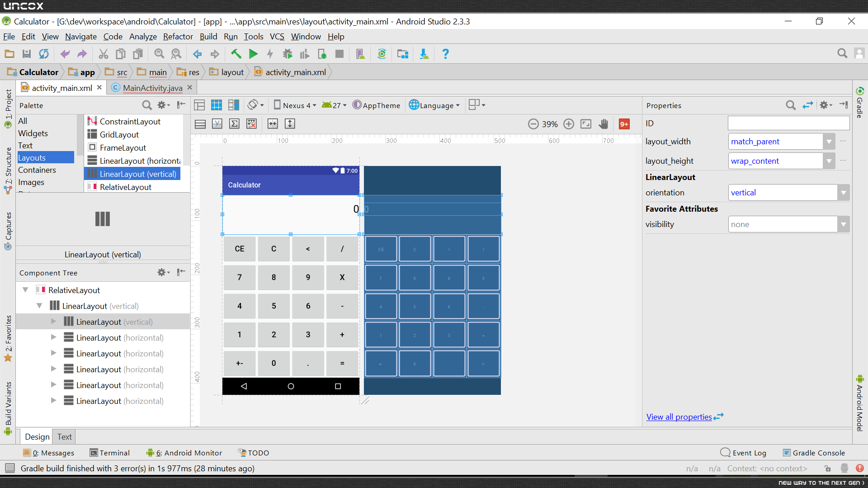
Task: Click the ID input field in Properties
Action: click(x=789, y=123)
